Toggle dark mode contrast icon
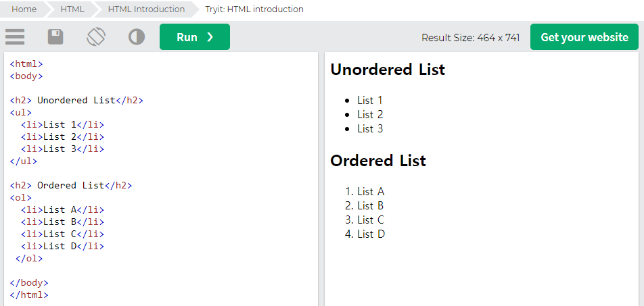 [137, 37]
